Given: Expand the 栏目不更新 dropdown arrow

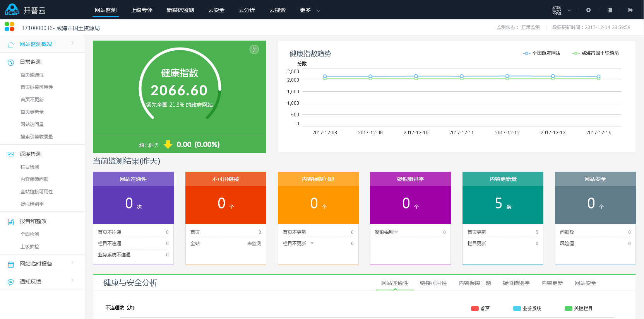Looking at the screenshot, I should click(x=312, y=243).
